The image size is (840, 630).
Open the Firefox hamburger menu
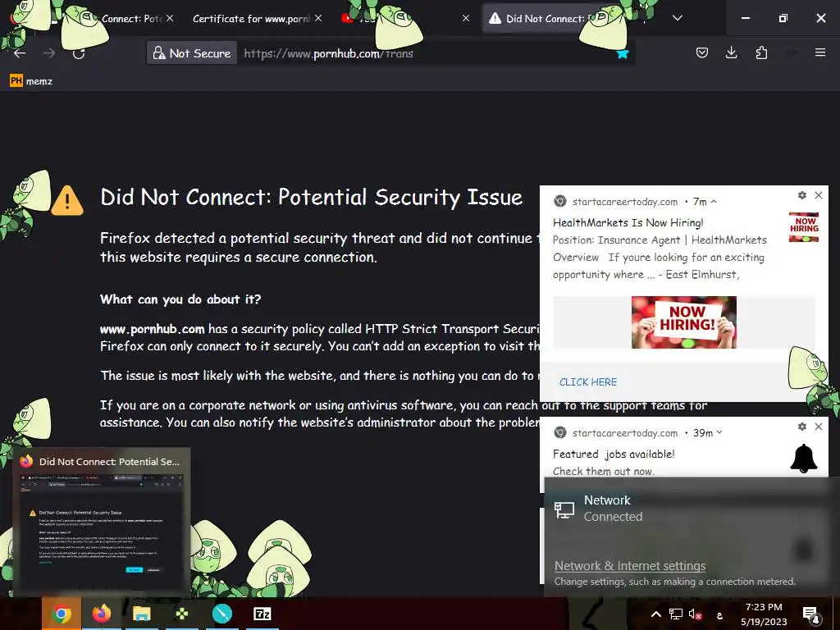tap(819, 52)
